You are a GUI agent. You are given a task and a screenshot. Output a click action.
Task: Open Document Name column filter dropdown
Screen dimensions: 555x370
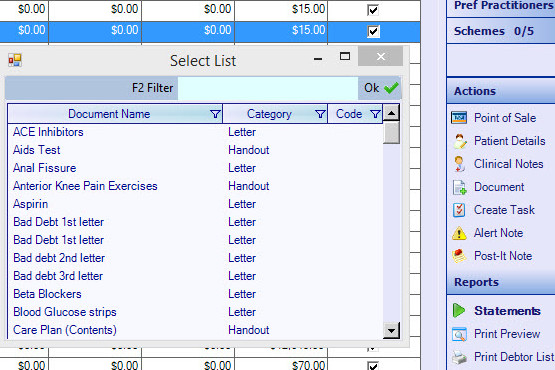[215, 114]
